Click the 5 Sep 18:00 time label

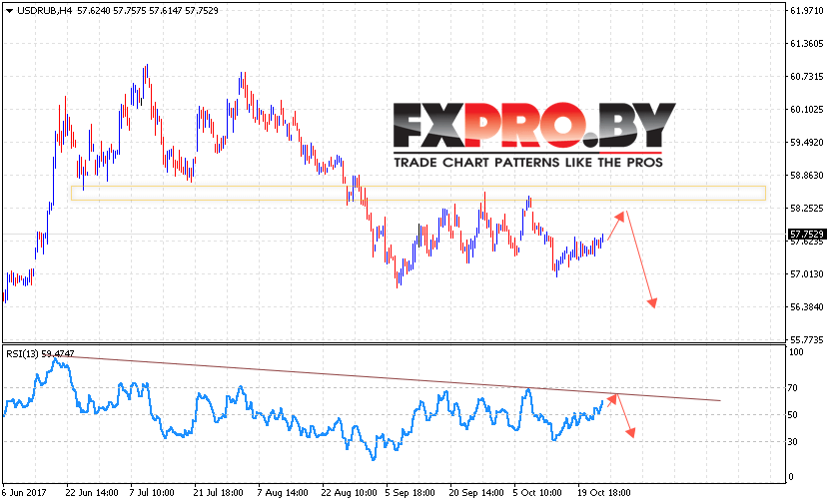(x=410, y=493)
